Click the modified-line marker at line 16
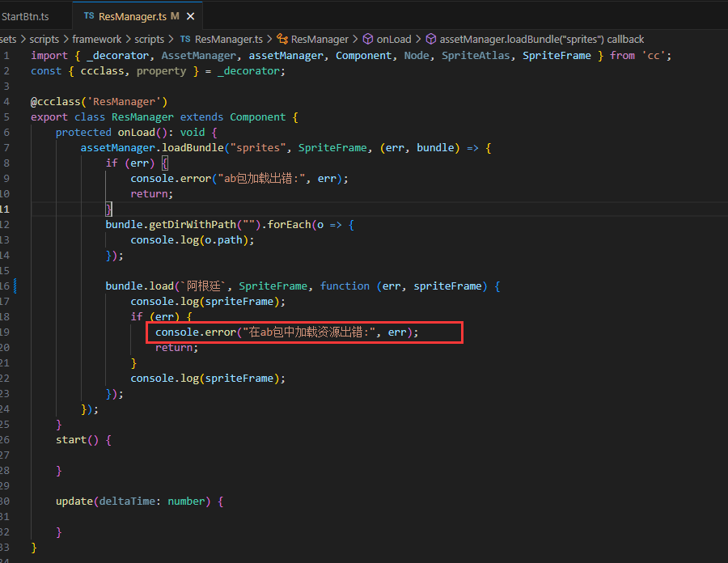This screenshot has height=563, width=728. (x=15, y=286)
